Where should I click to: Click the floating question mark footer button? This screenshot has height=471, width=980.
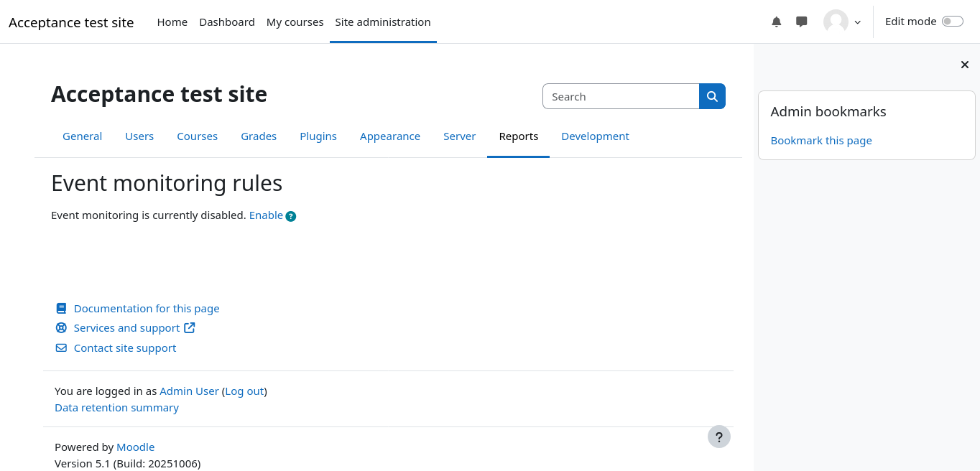pyautogui.click(x=718, y=437)
